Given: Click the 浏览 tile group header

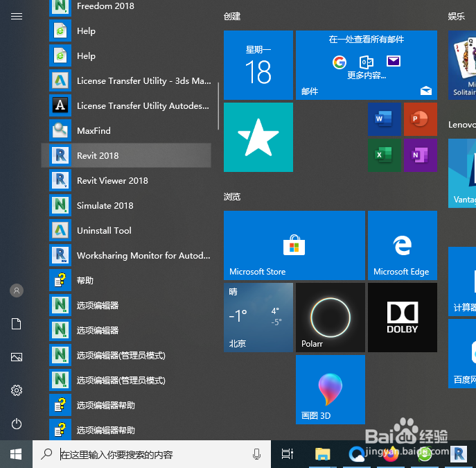Looking at the screenshot, I should pos(232,196).
